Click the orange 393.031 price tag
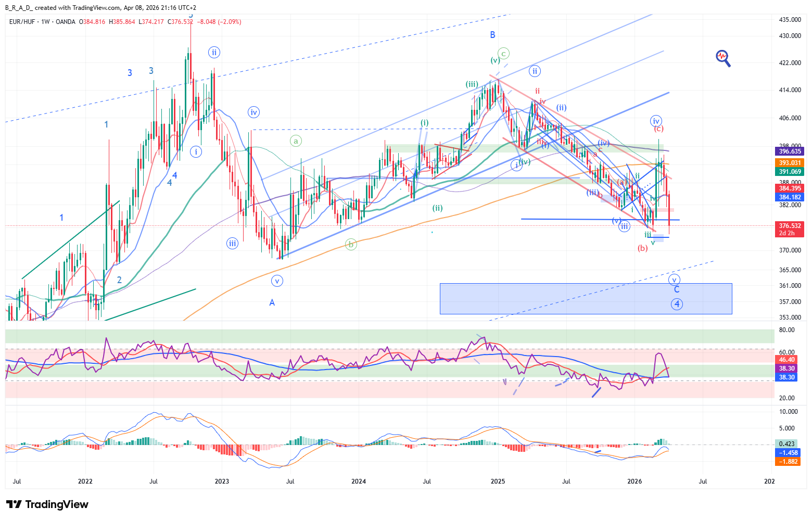The image size is (812, 520). [x=790, y=163]
